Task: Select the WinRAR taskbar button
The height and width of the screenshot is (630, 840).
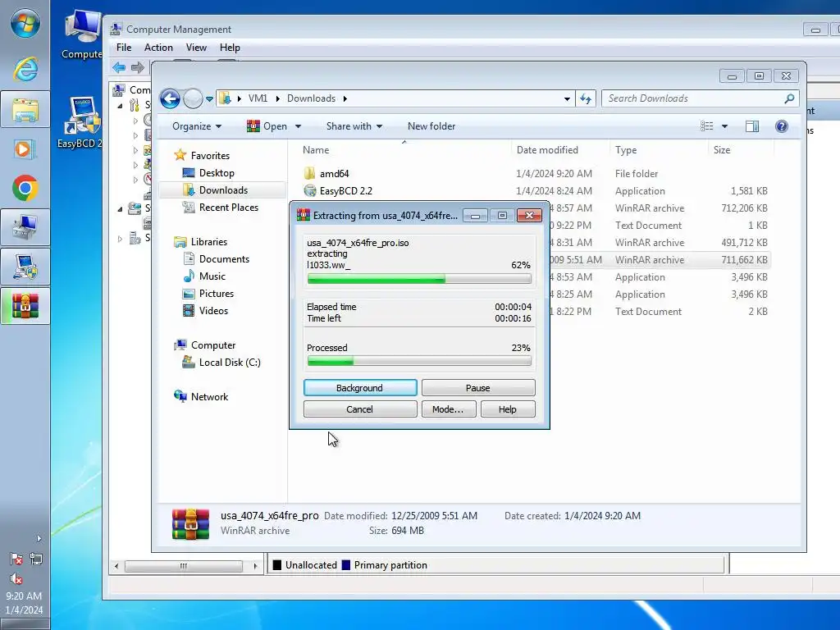Action: pyautogui.click(x=25, y=306)
